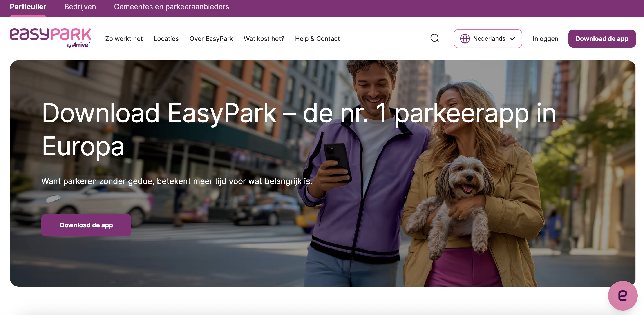The image size is (644, 315).
Task: Go to the EasyPark by Arrive logo homepage
Action: [51, 38]
